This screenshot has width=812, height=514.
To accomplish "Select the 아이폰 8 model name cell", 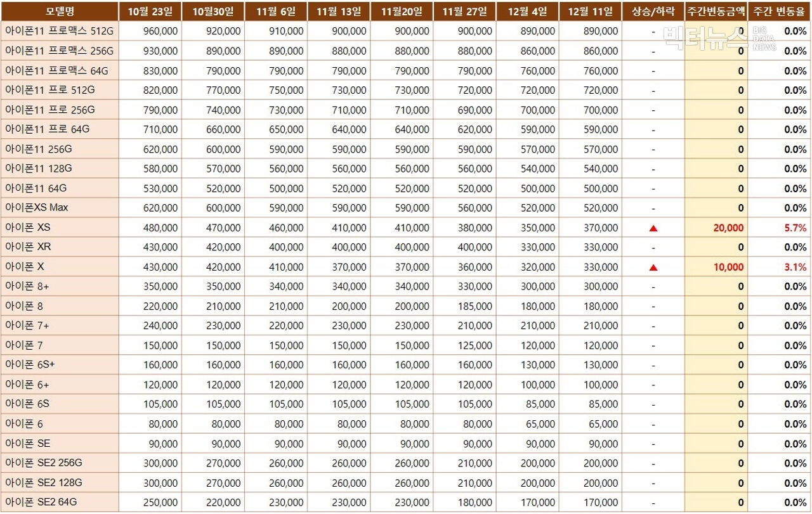I will tap(60, 306).
